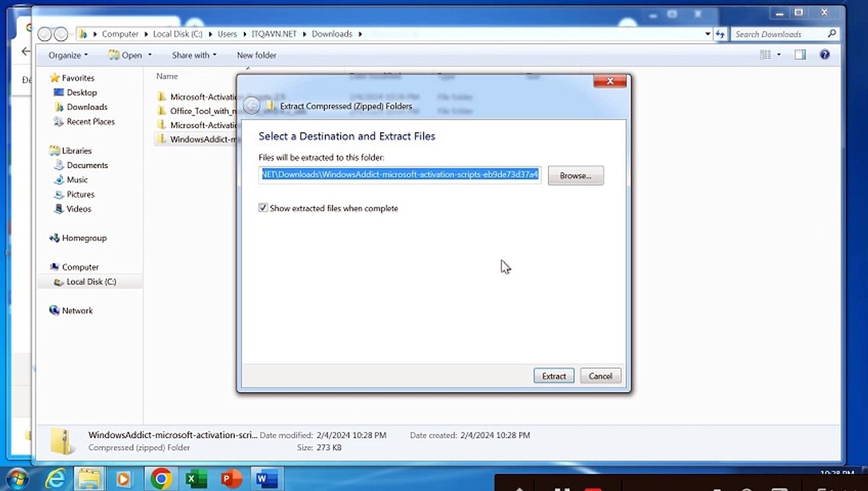
Task: Go to Local Disk (C:) breadcrumb
Action: click(x=177, y=34)
